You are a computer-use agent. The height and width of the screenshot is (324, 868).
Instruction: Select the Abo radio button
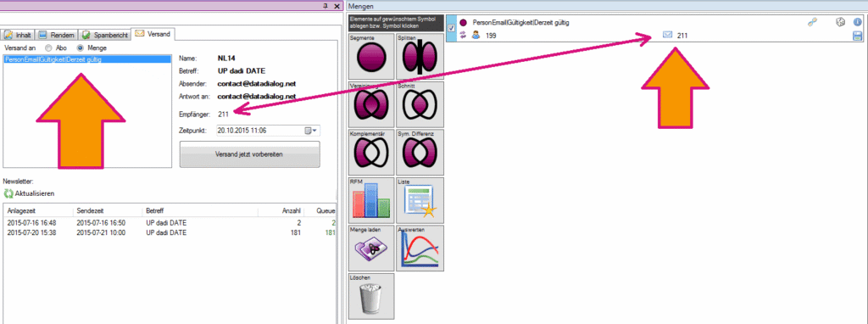48,48
